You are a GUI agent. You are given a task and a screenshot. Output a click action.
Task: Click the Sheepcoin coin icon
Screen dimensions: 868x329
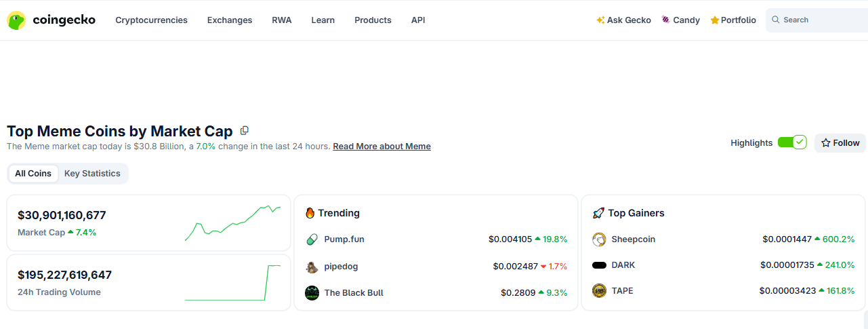click(599, 239)
